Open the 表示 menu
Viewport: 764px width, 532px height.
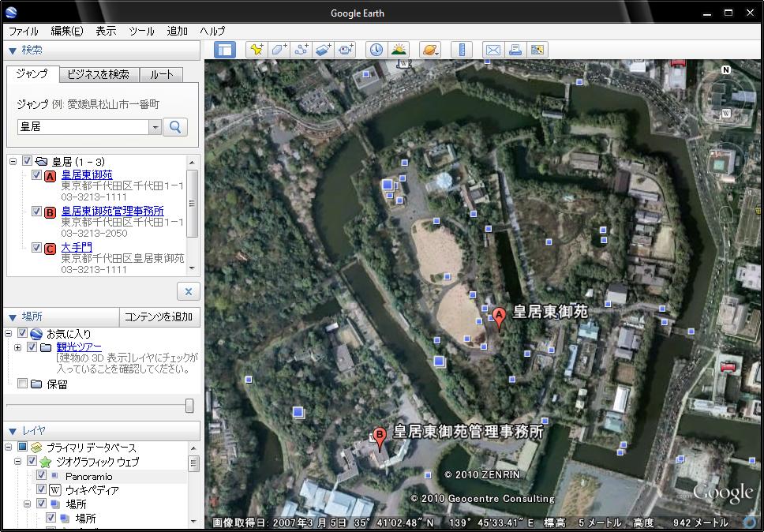(x=106, y=32)
